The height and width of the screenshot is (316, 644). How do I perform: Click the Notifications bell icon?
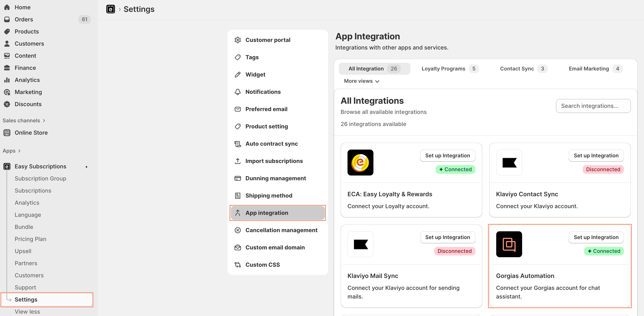tap(238, 92)
